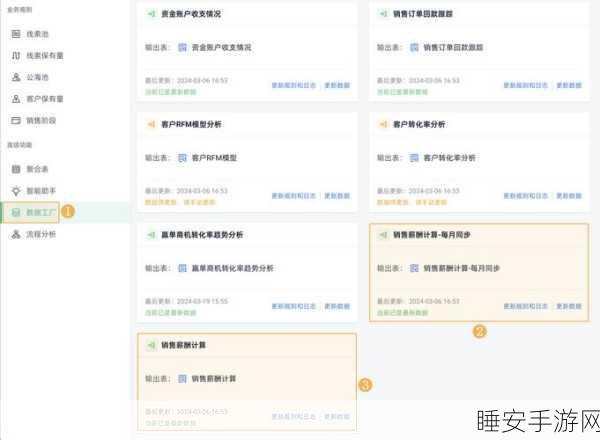Open the 销售订单回款跟踪 card title

pos(423,14)
